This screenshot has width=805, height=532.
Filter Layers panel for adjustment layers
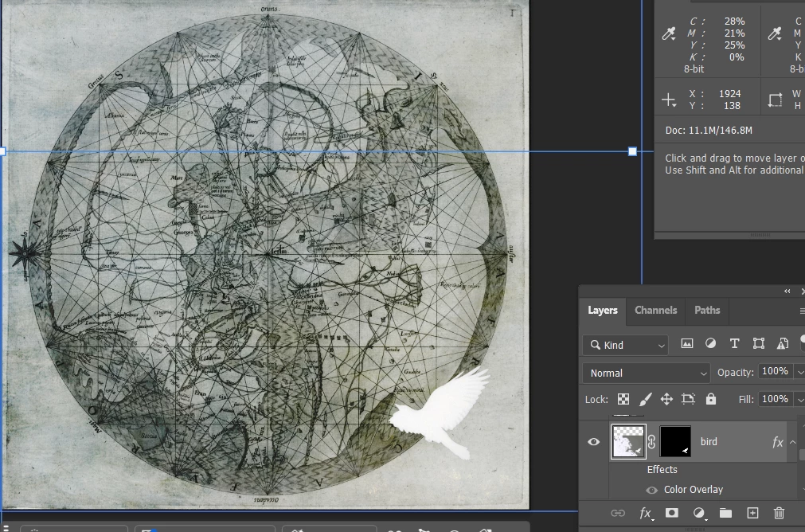click(x=710, y=344)
